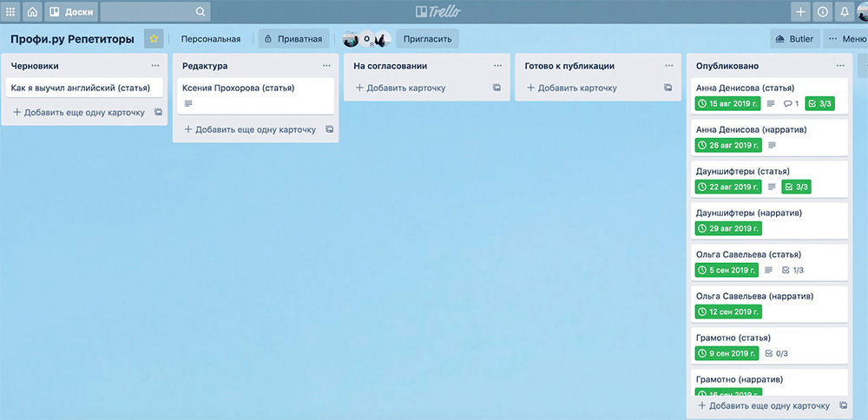Open the Butler automation button
Screen dimensions: 868x420
point(793,39)
